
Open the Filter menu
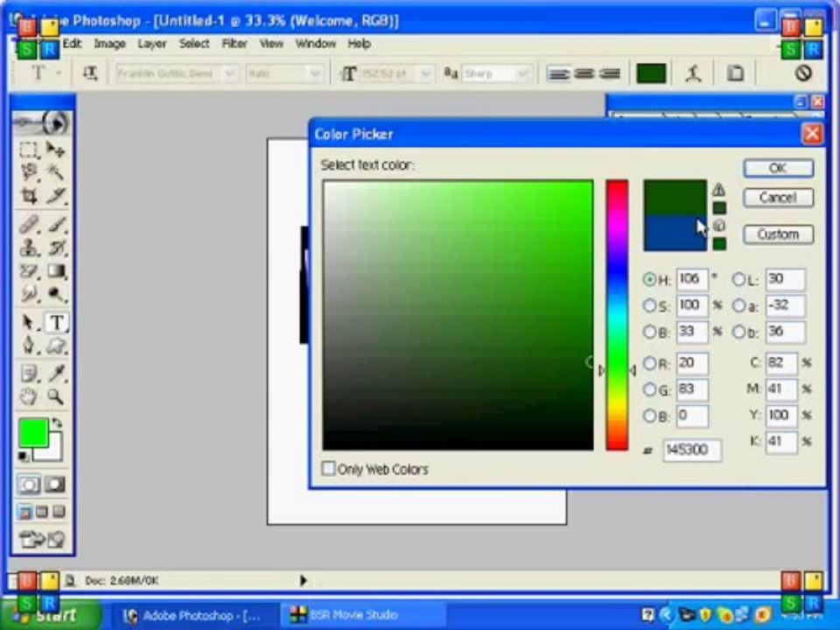[234, 44]
